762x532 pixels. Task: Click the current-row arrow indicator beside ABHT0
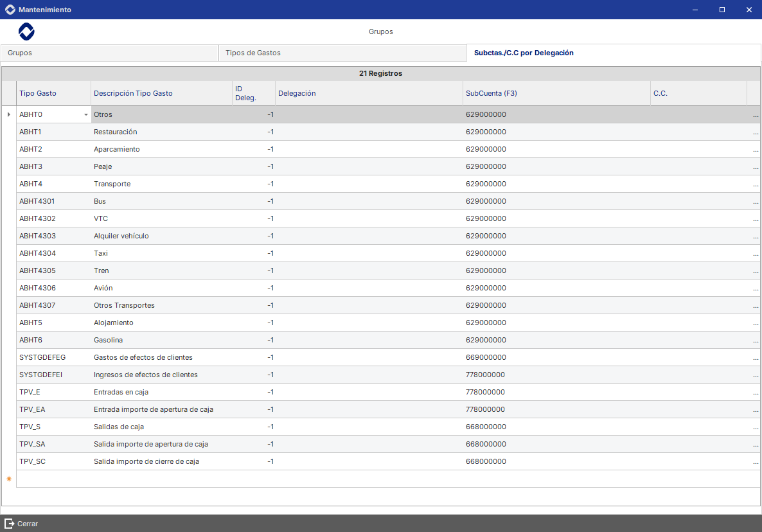click(x=9, y=114)
